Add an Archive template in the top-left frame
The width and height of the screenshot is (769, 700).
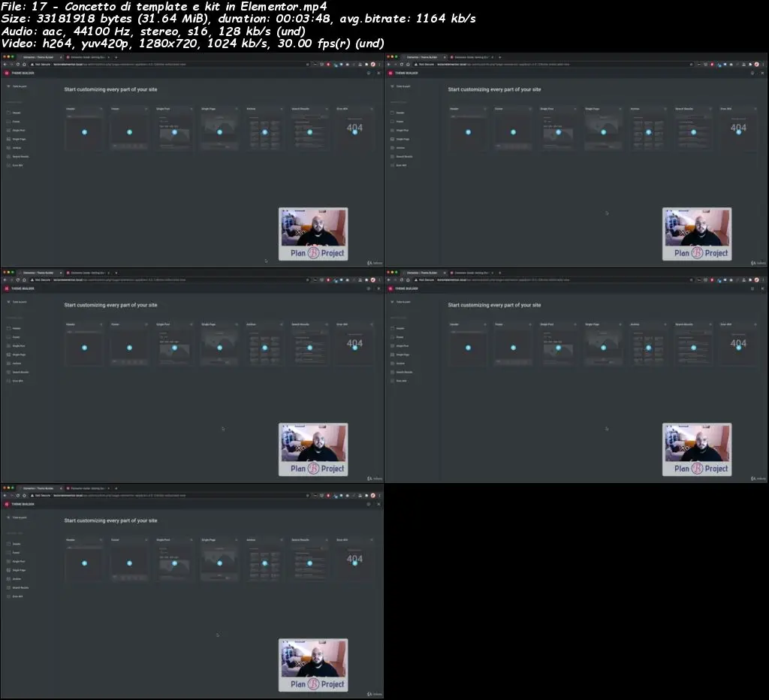265,132
